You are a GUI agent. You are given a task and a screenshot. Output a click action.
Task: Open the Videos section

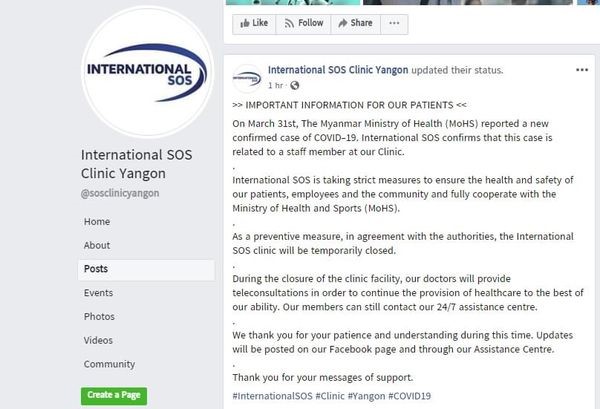click(x=99, y=340)
